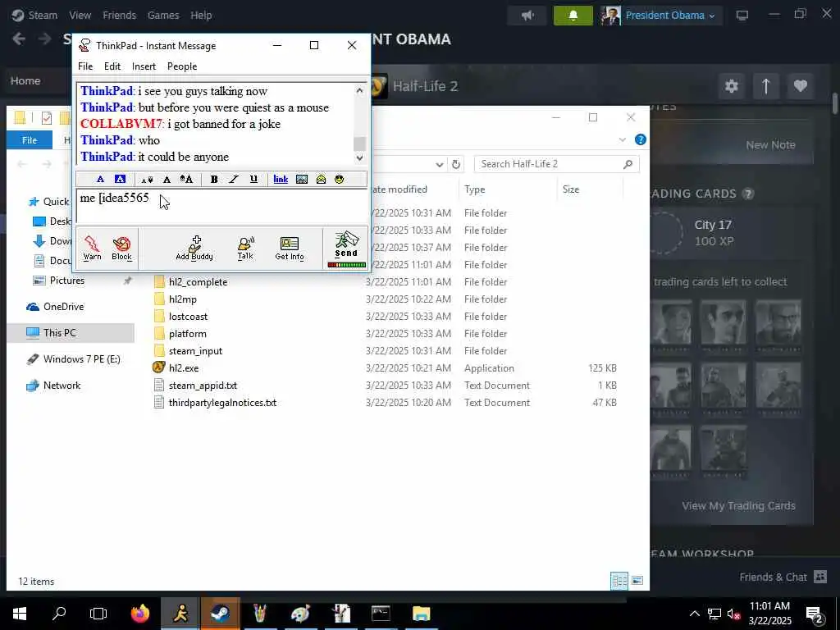Click the increase font size icon
The image size is (840, 630).
tap(186, 179)
